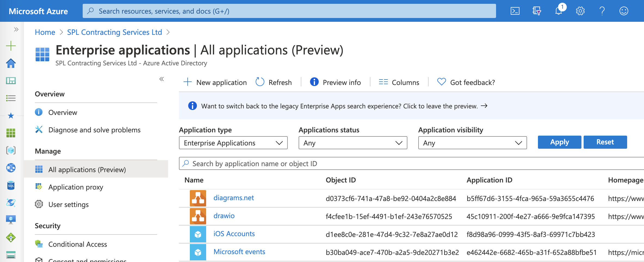Click the Apply button
This screenshot has width=644, height=262.
point(559,142)
